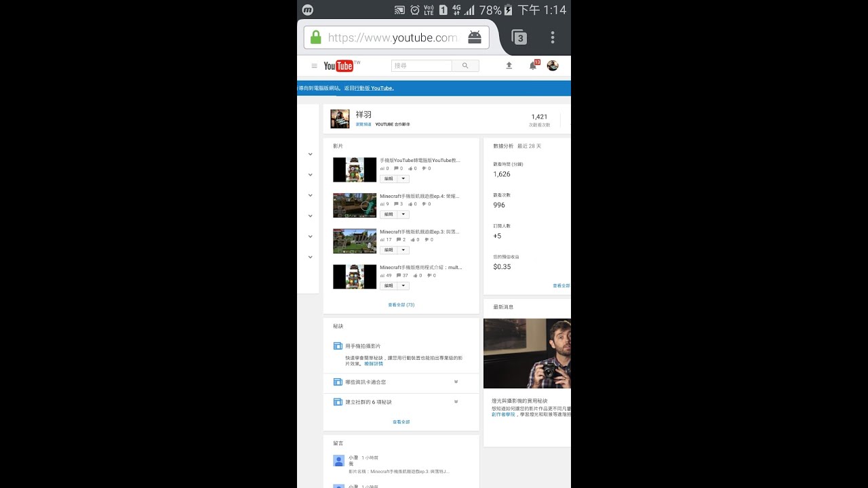This screenshot has width=868, height=488.
Task: Click 編輯 for Minecraft 應用程式介紹 video
Action: (389, 286)
